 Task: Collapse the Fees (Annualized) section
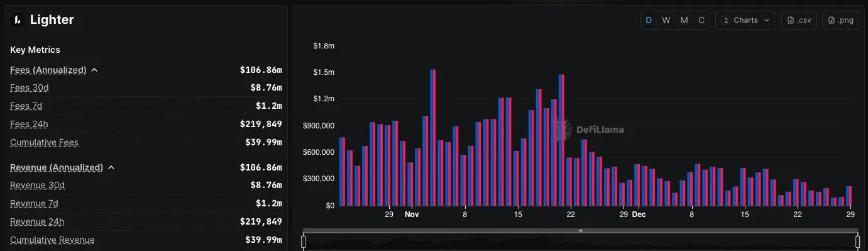coord(94,70)
